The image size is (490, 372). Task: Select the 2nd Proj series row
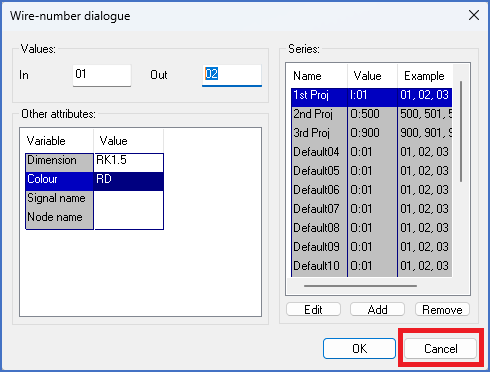(x=371, y=116)
